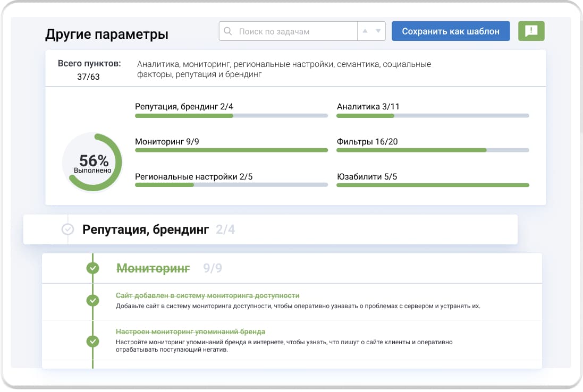Expand the Репутация, брендинг 2/4 section
583x392 pixels.
(146, 229)
